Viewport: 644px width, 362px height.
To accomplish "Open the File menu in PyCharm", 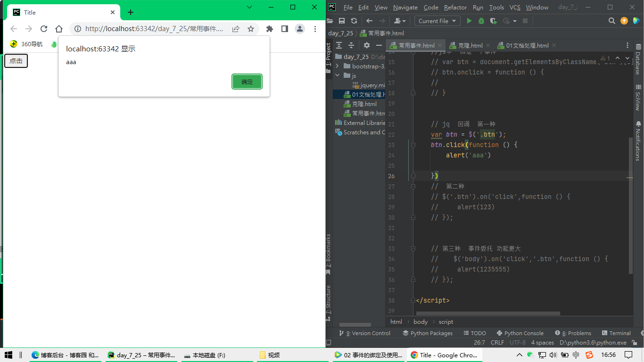I will tap(348, 7).
